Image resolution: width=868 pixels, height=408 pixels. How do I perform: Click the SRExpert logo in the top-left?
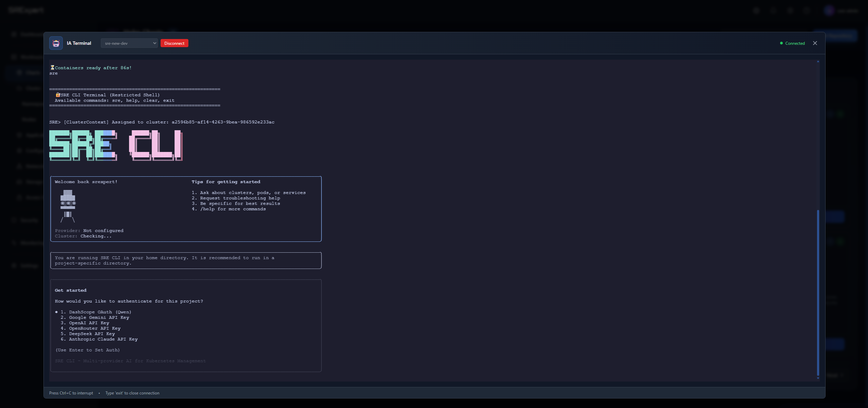pyautogui.click(x=26, y=10)
